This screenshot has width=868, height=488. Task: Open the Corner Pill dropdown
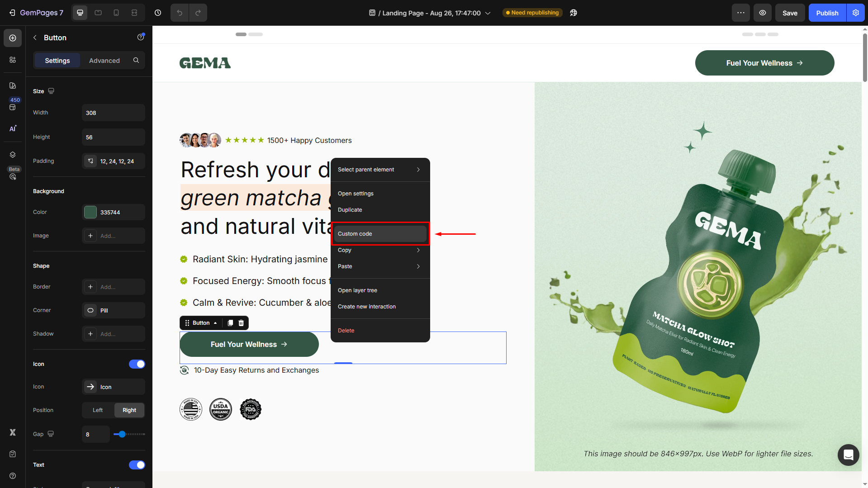point(114,310)
